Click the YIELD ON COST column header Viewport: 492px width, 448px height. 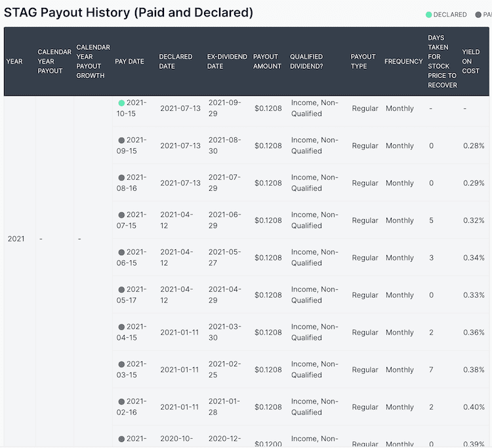470,62
